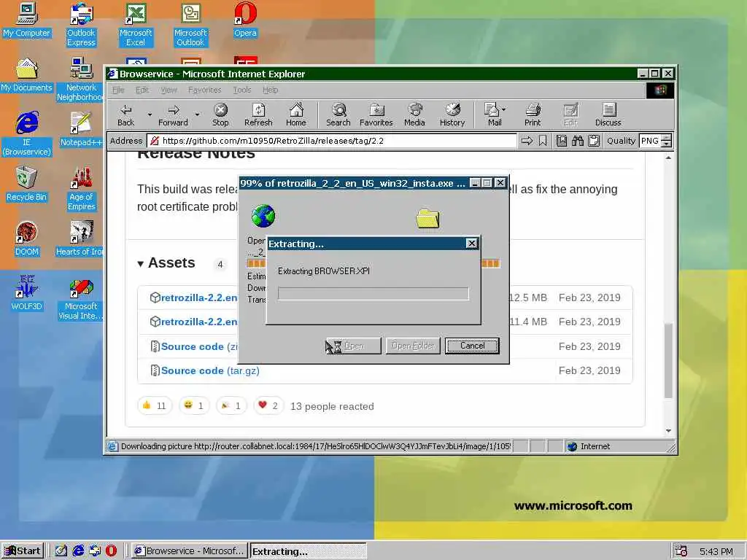Close the Extracting dialog
The height and width of the screenshot is (560, 747).
coord(472,244)
